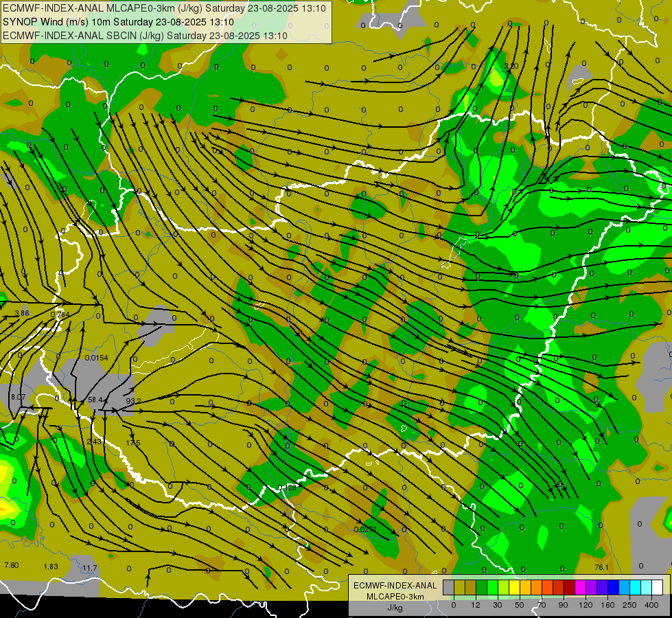
Task: Click legend subtitle MLCAPE0-3km
Action: click(395, 596)
